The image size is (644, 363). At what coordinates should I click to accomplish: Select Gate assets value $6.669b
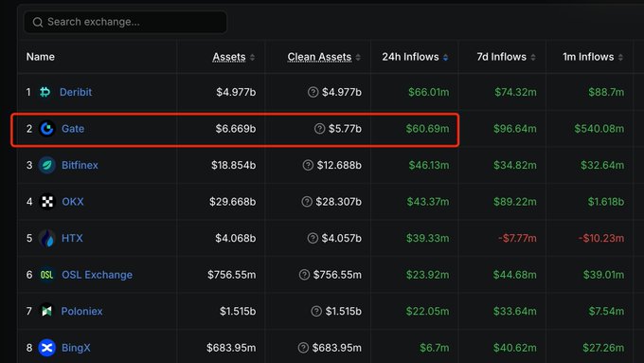tap(236, 129)
